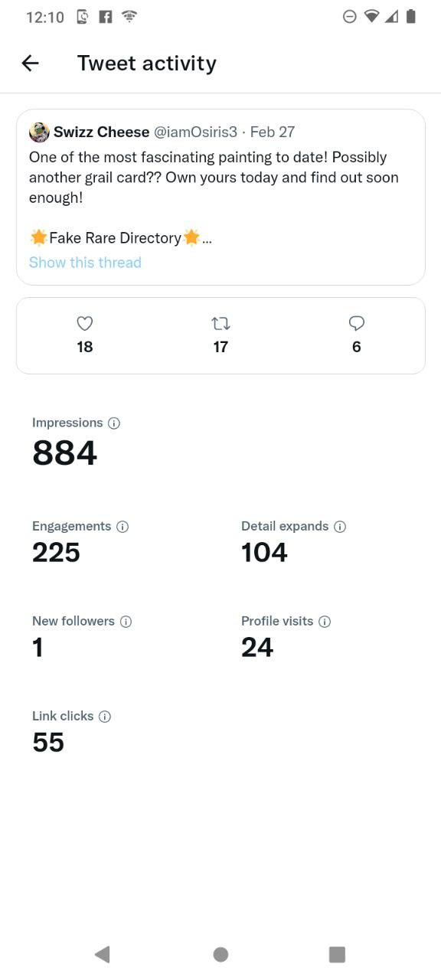The height and width of the screenshot is (980, 441).
Task: Tap the 884 impressions count
Action: 65,453
